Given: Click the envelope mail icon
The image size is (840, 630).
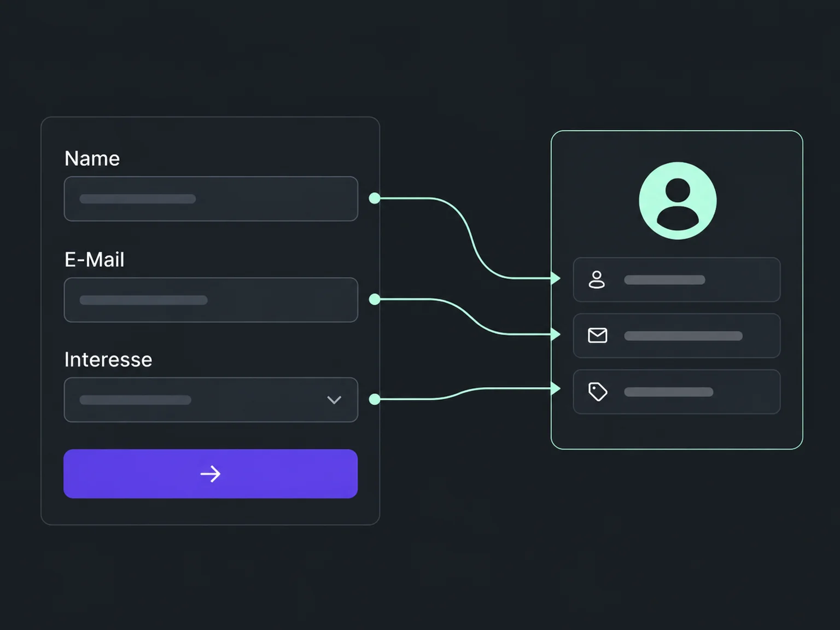Looking at the screenshot, I should [x=597, y=335].
